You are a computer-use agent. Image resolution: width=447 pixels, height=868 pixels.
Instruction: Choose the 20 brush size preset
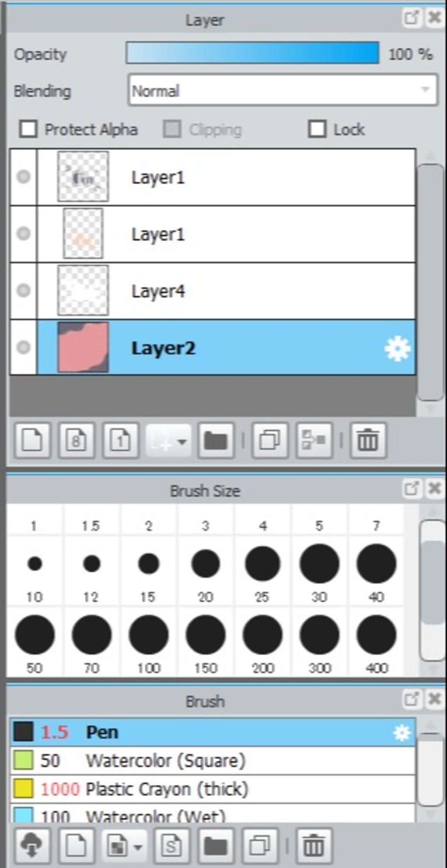tap(206, 564)
